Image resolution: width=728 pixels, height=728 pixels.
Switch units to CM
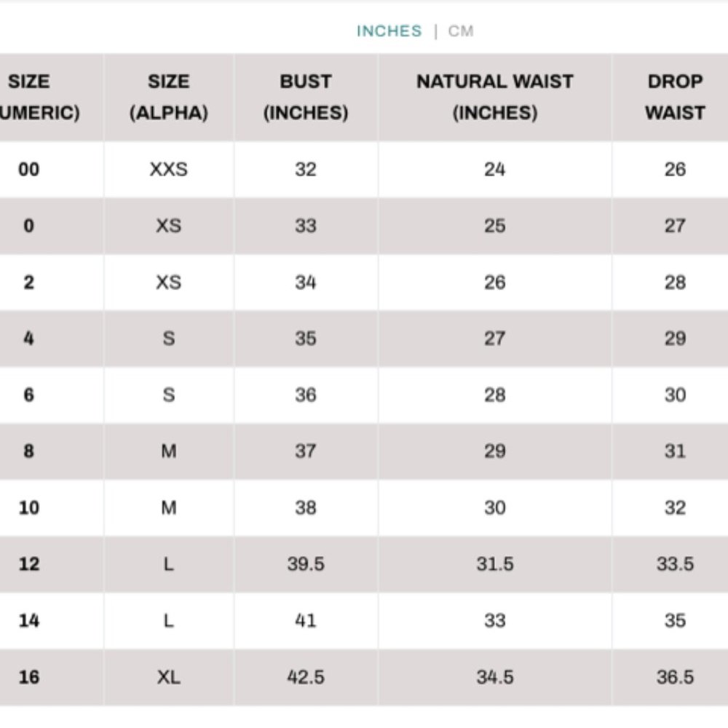point(461,31)
